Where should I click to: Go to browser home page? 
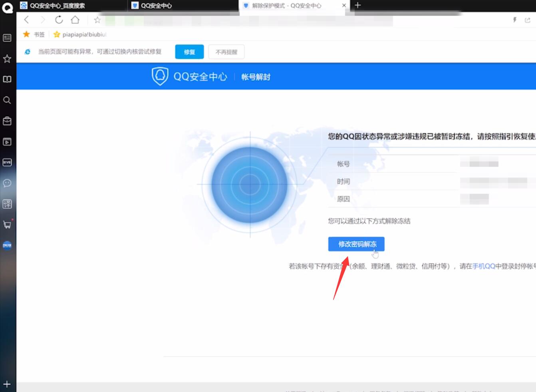[x=75, y=20]
